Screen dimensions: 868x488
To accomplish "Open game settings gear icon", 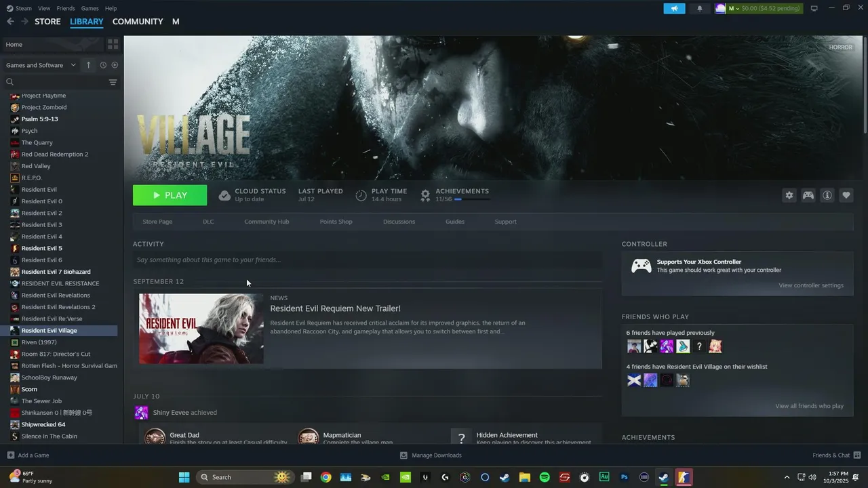I will (789, 195).
